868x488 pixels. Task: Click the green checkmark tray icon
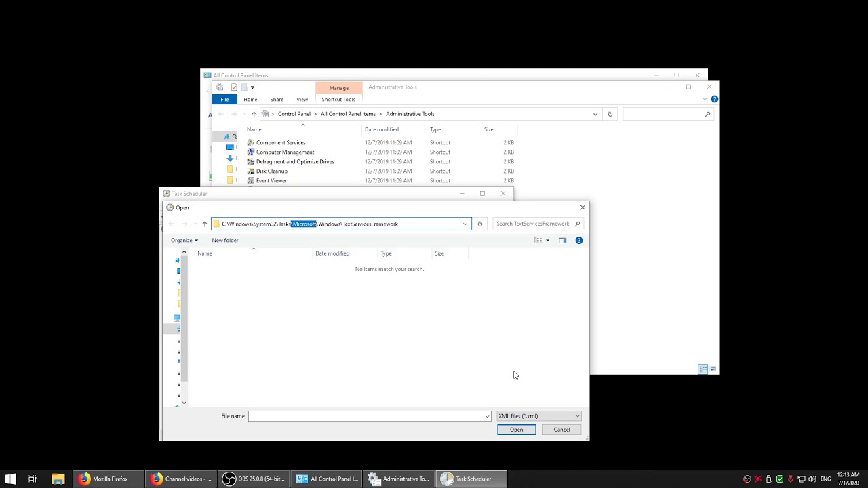coord(780,479)
